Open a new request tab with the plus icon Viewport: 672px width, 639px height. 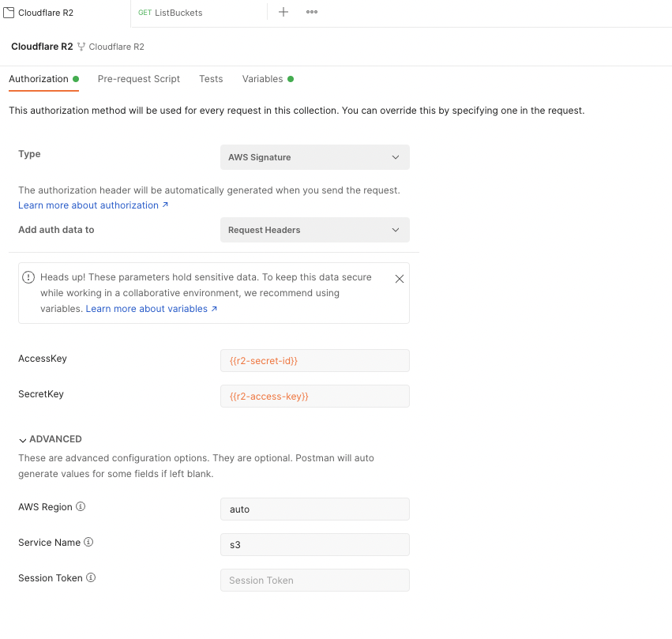coord(283,13)
